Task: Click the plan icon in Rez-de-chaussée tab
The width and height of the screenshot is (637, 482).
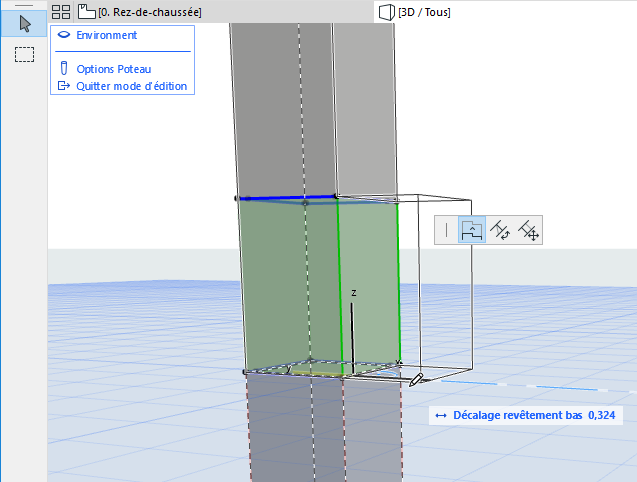Action: [87, 12]
